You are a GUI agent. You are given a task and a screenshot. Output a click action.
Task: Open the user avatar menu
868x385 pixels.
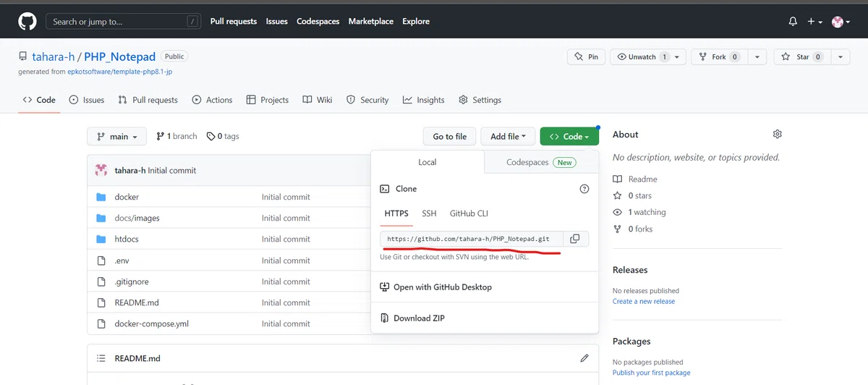[841, 22]
